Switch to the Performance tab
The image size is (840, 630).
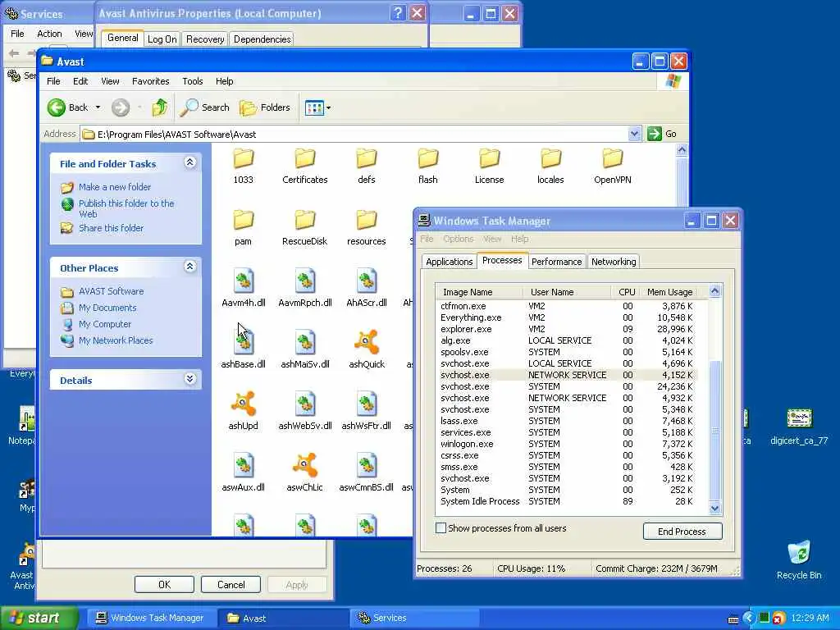point(556,262)
